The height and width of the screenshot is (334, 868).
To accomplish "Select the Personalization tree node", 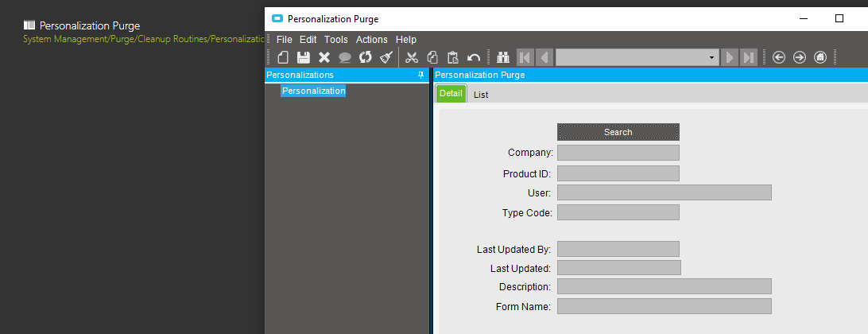I will (313, 91).
